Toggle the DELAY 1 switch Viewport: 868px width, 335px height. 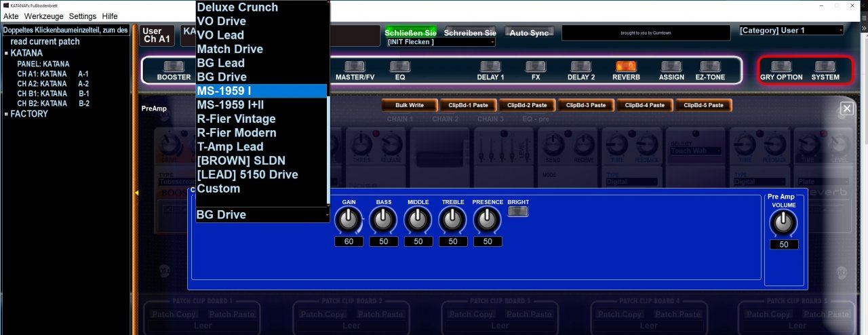[490, 66]
